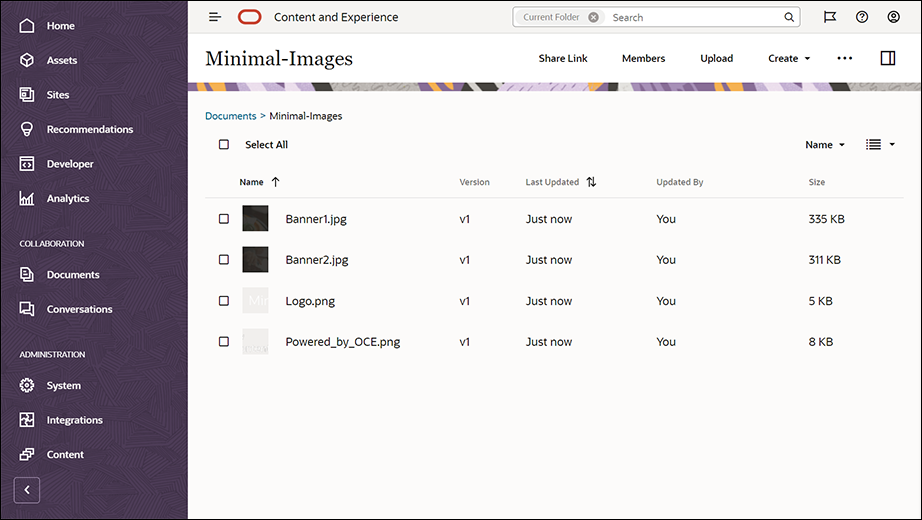The image size is (922, 520).
Task: Open the Home icon in sidebar
Action: pos(26,26)
